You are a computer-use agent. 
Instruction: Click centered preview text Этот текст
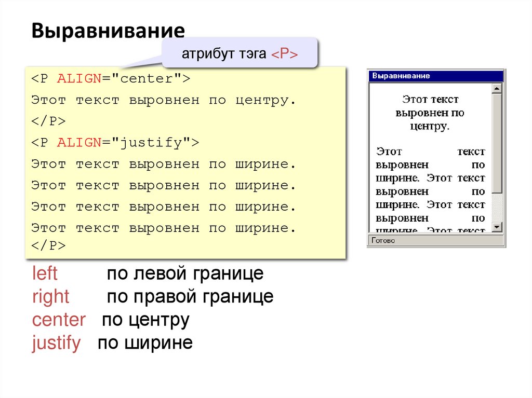tap(430, 99)
